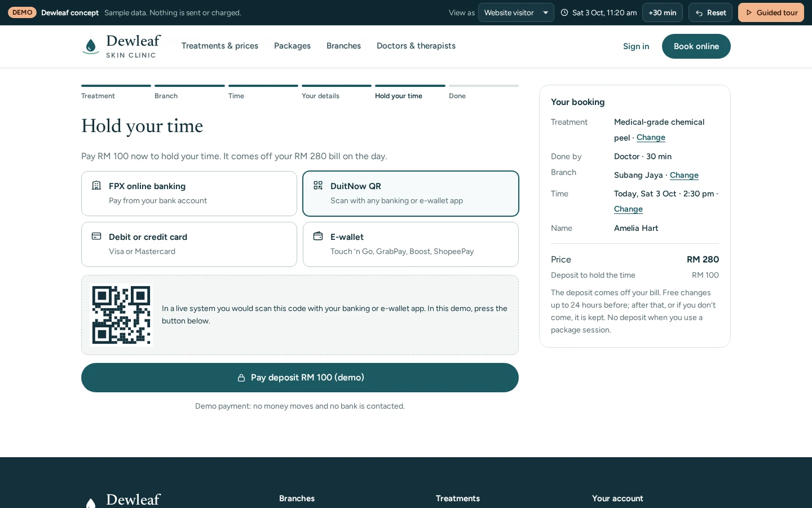Click footer Branches heading
The height and width of the screenshot is (508, 812).
(x=297, y=498)
